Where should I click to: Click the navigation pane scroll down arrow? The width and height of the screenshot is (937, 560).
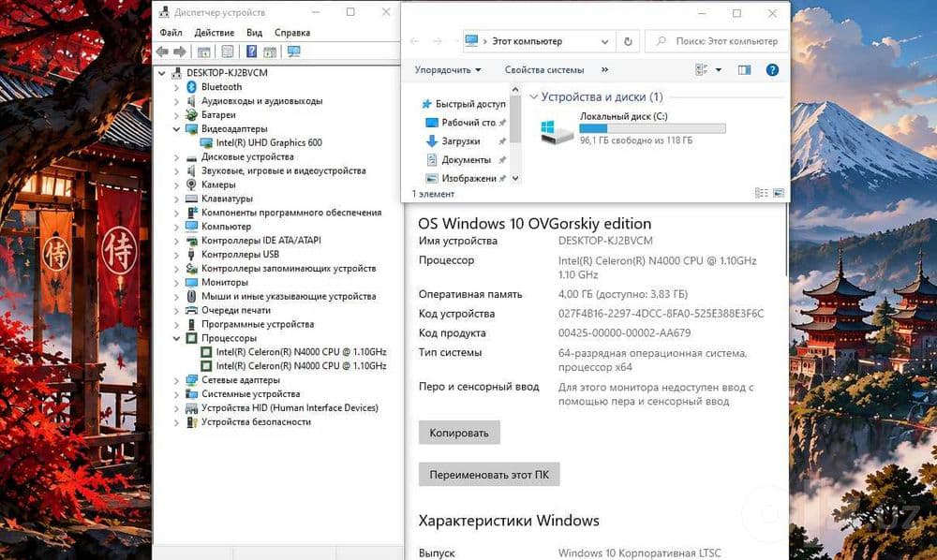[515, 179]
